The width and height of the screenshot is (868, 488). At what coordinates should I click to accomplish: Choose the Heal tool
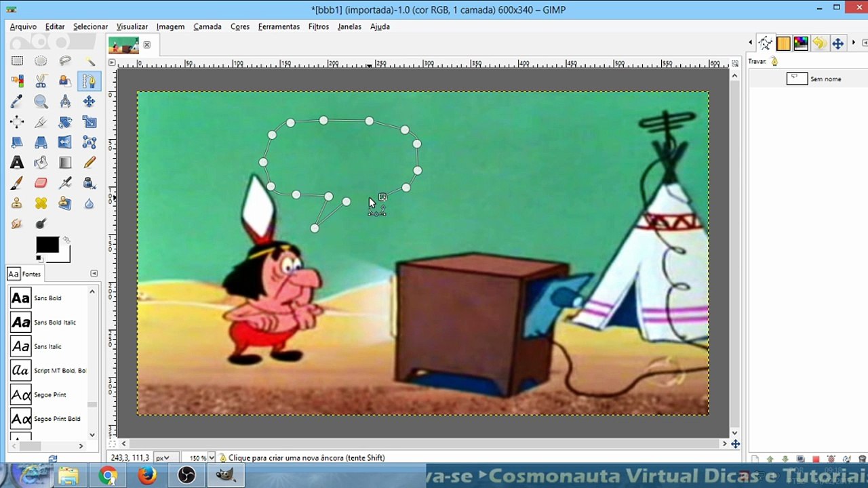[41, 203]
